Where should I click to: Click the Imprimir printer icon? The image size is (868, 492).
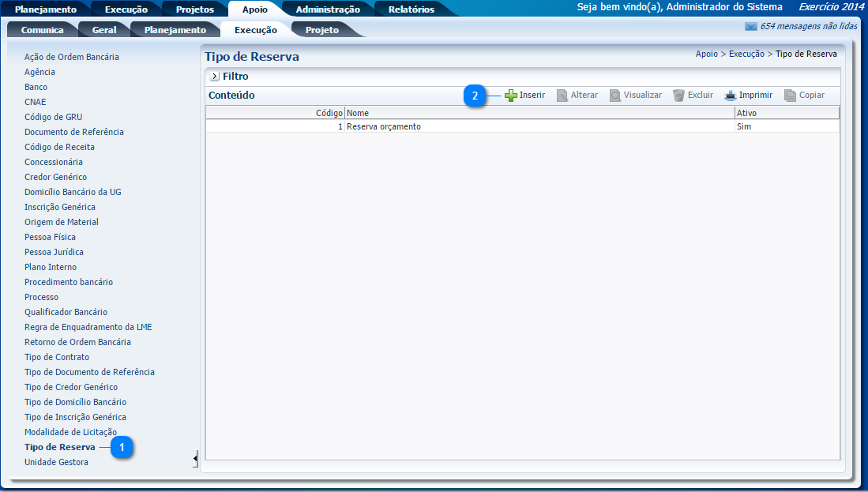pyautogui.click(x=731, y=96)
